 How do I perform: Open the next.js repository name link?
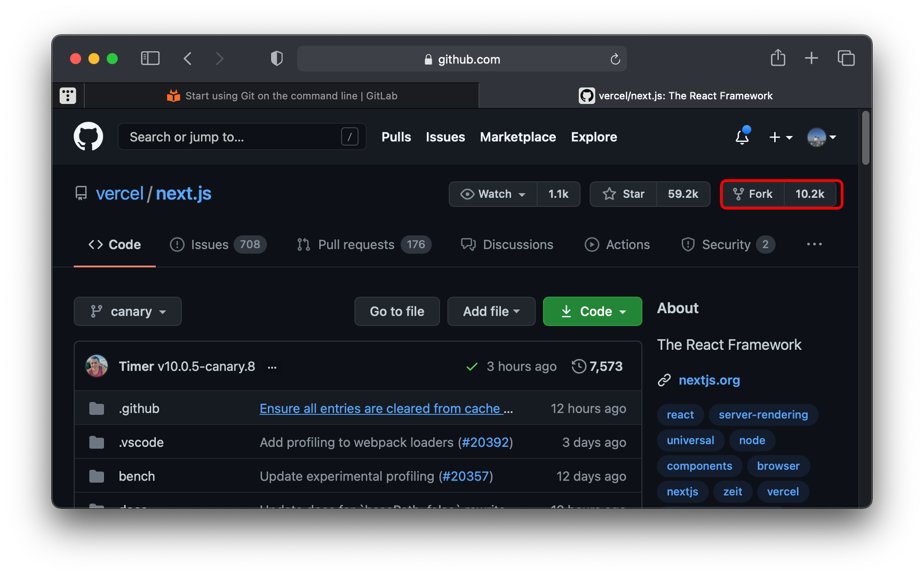184,193
